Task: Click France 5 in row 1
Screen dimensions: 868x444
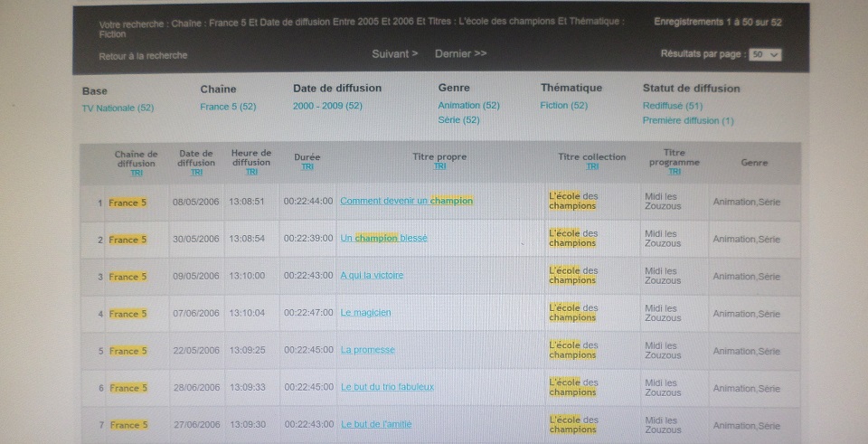Action: click(x=127, y=203)
